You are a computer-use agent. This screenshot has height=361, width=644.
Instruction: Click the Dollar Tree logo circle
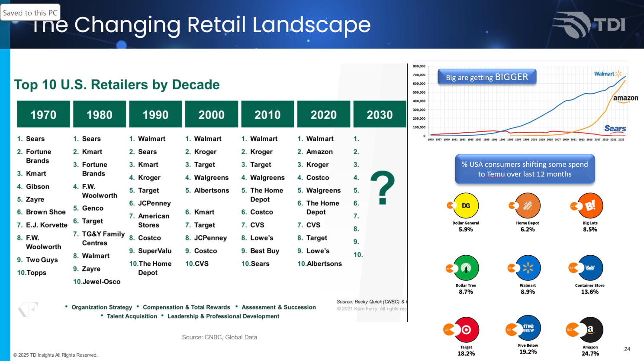click(x=466, y=268)
